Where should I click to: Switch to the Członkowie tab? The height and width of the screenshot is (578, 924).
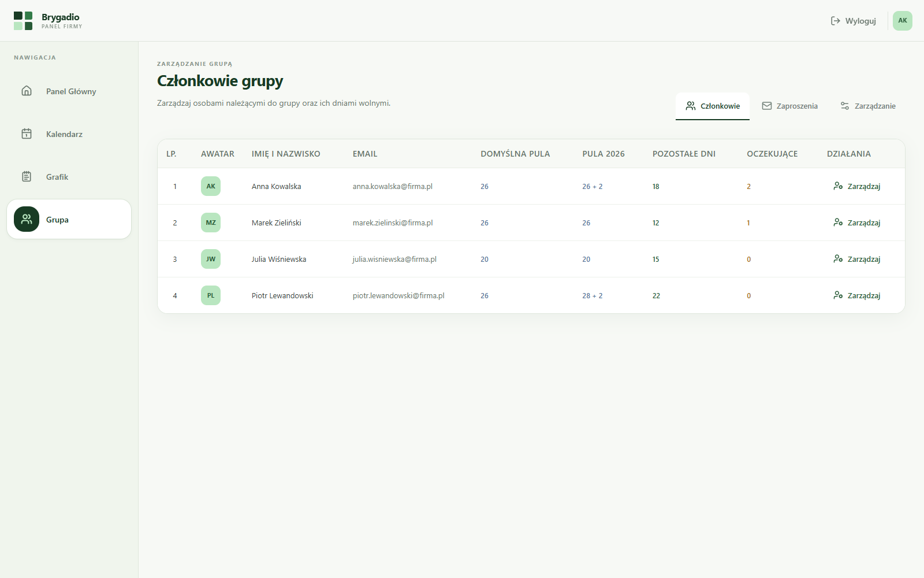pos(713,106)
